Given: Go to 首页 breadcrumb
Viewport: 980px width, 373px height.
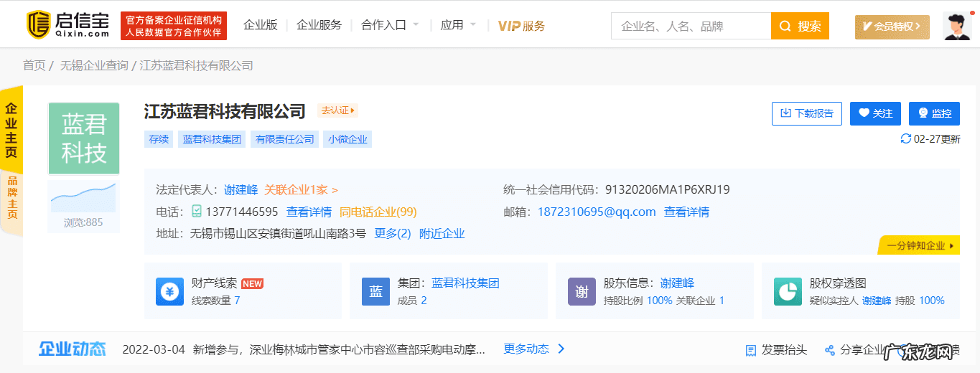Looking at the screenshot, I should click(34, 65).
